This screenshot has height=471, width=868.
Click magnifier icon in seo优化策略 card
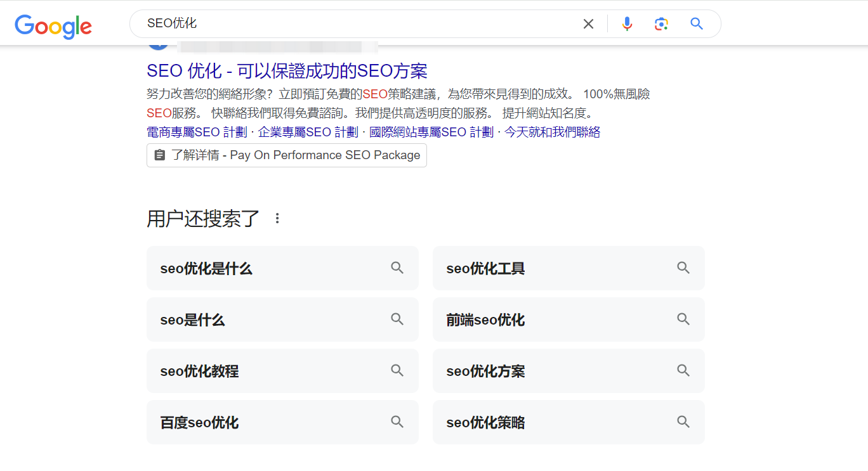pyautogui.click(x=683, y=422)
